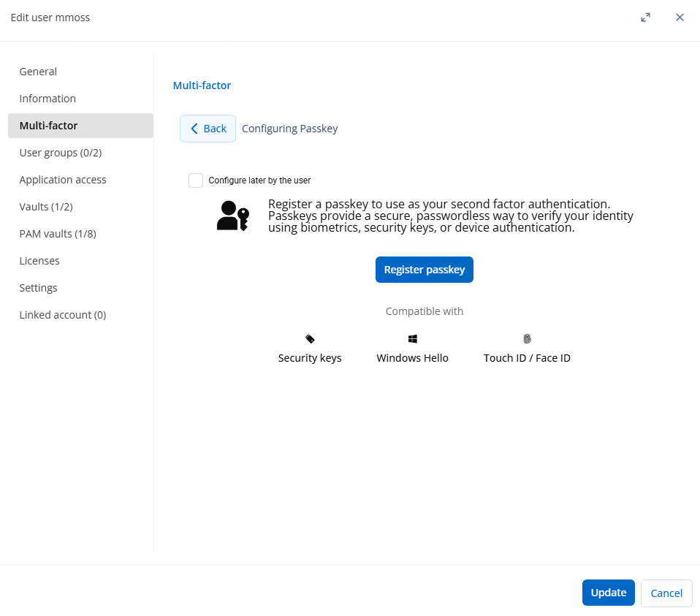
Task: Close the Edit user dialog
Action: point(680,18)
